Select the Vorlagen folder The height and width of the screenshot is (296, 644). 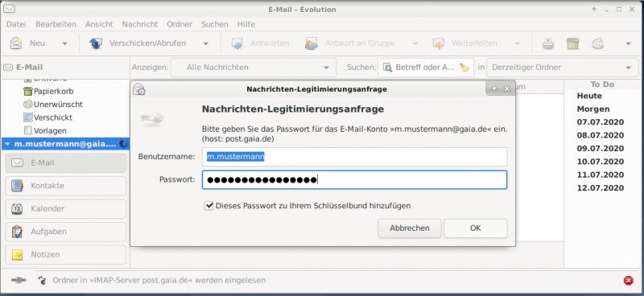(50, 130)
